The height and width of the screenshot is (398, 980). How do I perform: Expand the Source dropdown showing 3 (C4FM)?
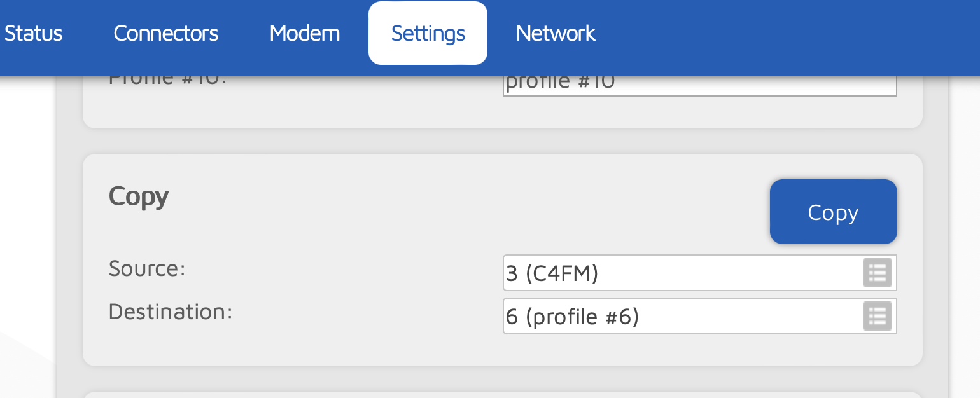click(681, 273)
